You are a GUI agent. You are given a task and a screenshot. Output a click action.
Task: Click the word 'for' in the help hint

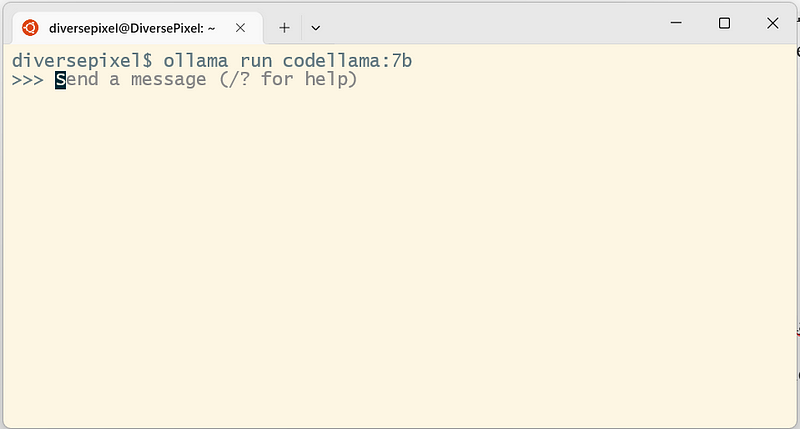pyautogui.click(x=277, y=79)
